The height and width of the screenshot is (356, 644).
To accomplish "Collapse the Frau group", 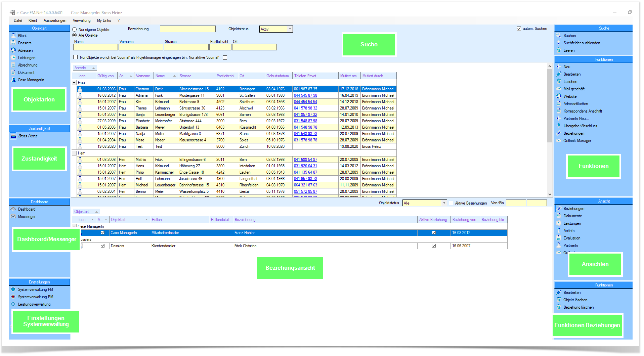I will coord(74,82).
